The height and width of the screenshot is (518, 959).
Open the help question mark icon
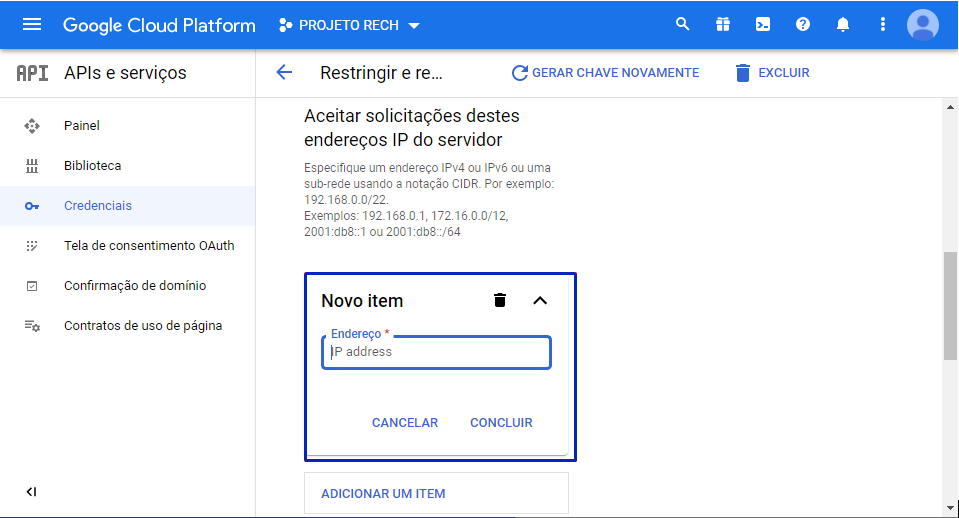pos(803,25)
